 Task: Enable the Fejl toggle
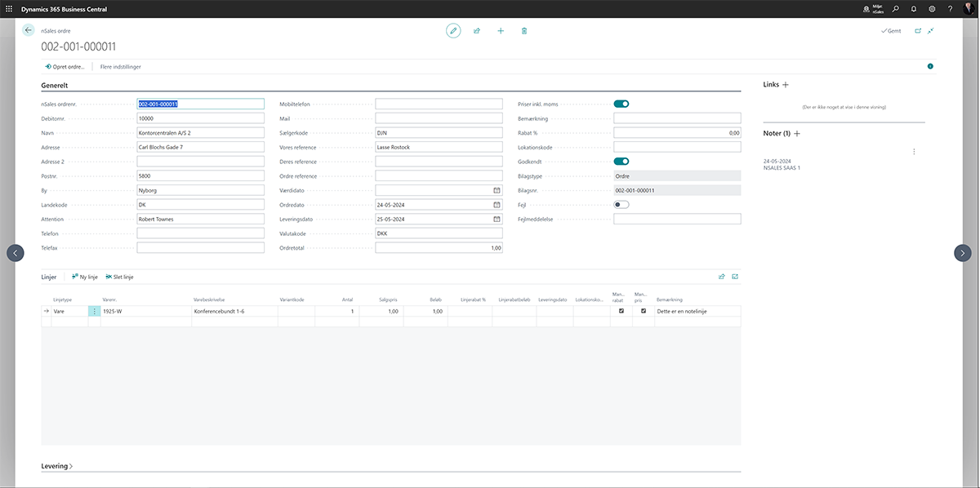pos(621,205)
